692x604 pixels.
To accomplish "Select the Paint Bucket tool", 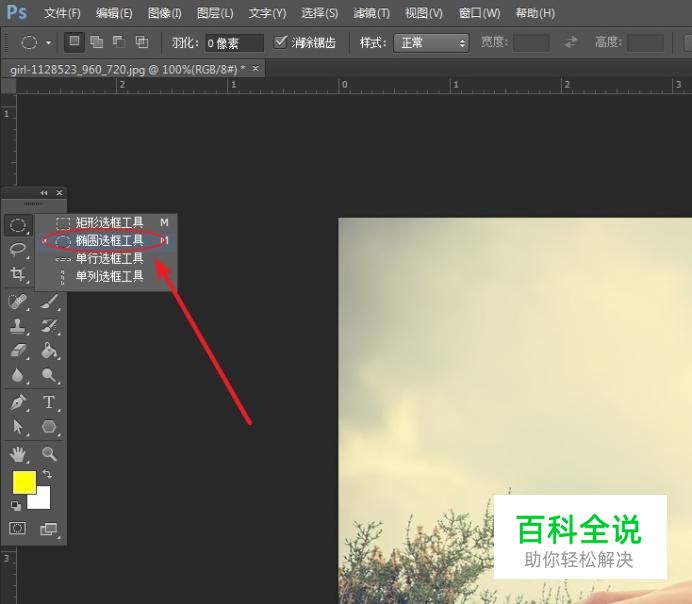I will (x=49, y=351).
